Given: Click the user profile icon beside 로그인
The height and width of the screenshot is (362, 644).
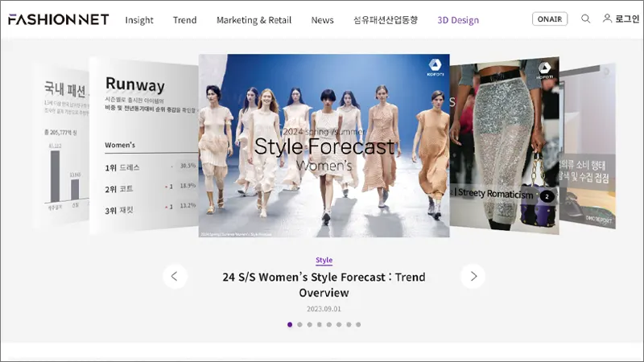Looking at the screenshot, I should pos(607,19).
